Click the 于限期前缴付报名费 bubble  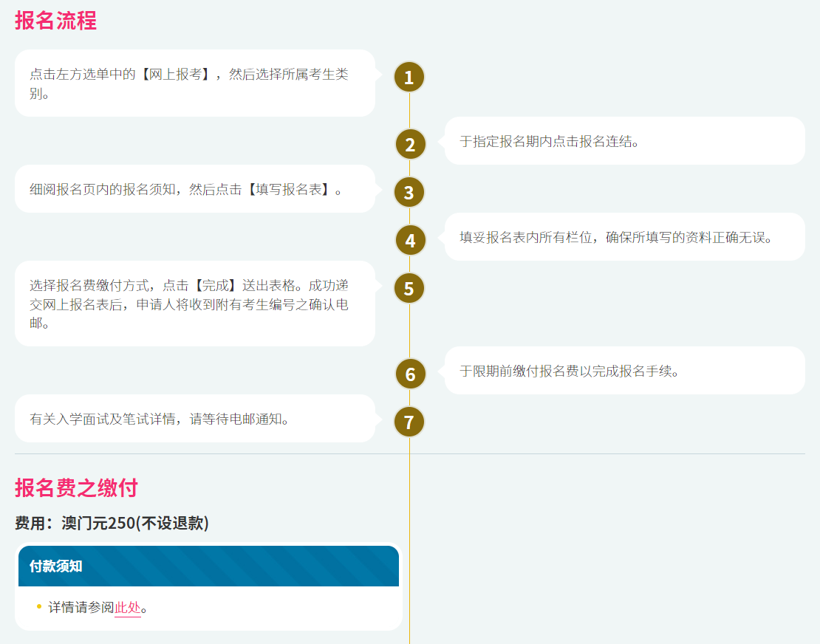pos(624,371)
